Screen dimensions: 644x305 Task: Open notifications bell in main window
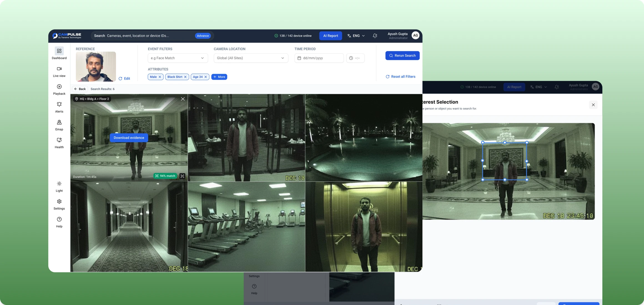tap(375, 36)
